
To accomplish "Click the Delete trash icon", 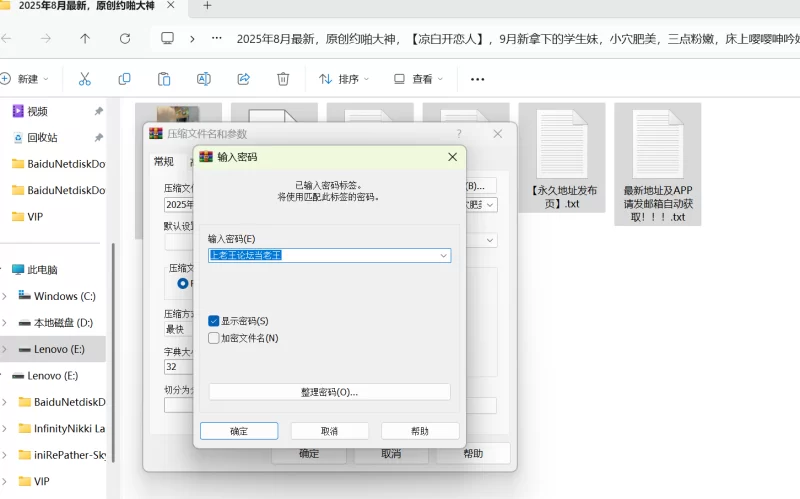I will coord(283,79).
